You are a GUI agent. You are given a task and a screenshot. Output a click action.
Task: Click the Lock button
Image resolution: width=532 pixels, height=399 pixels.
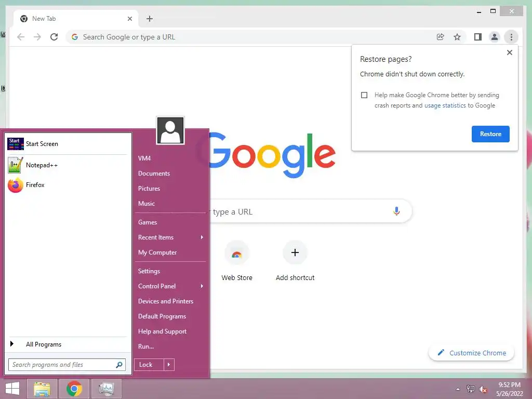pyautogui.click(x=149, y=364)
